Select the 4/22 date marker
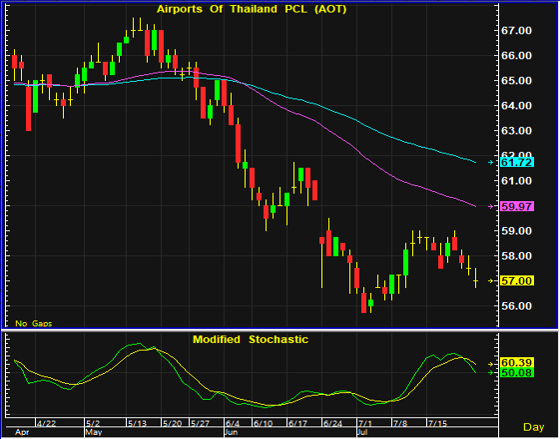 (x=46, y=424)
